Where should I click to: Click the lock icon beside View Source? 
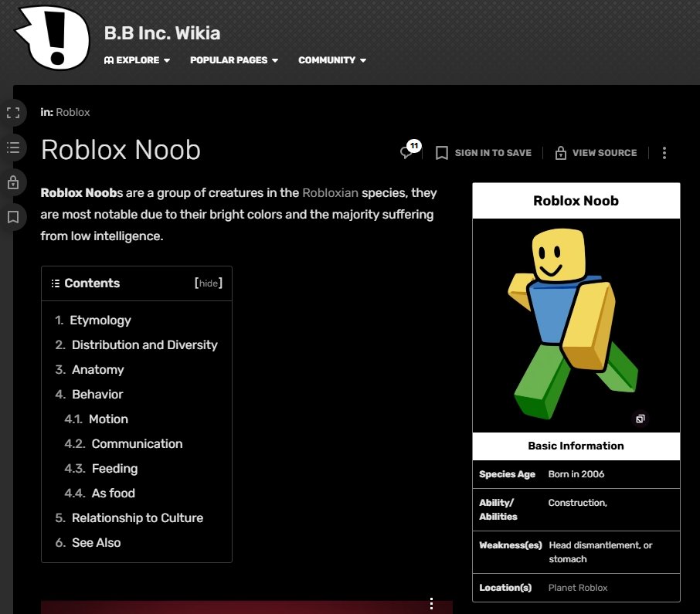click(x=561, y=153)
